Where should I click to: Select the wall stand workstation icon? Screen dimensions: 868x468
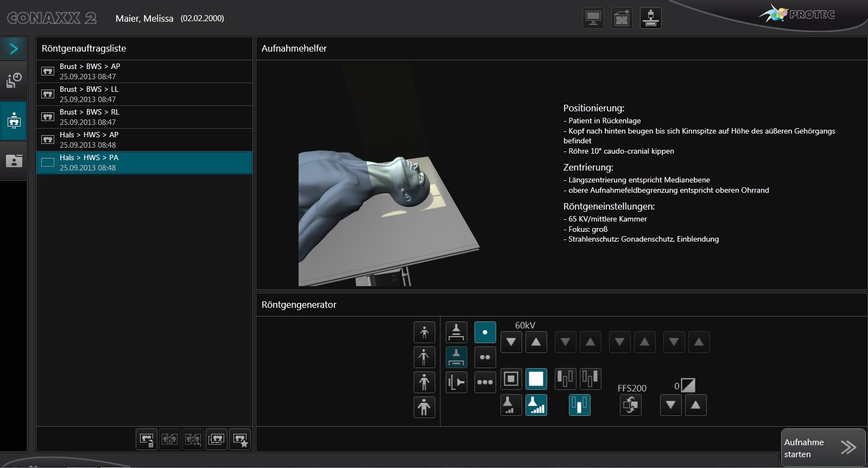tap(456, 382)
